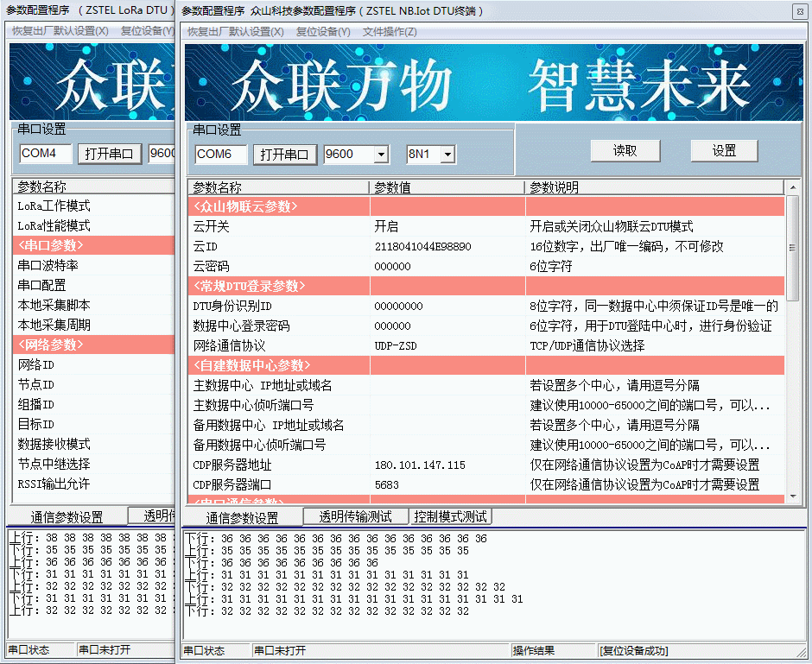
Task: Click 打开串口 button in NB.Iot window
Action: [285, 155]
